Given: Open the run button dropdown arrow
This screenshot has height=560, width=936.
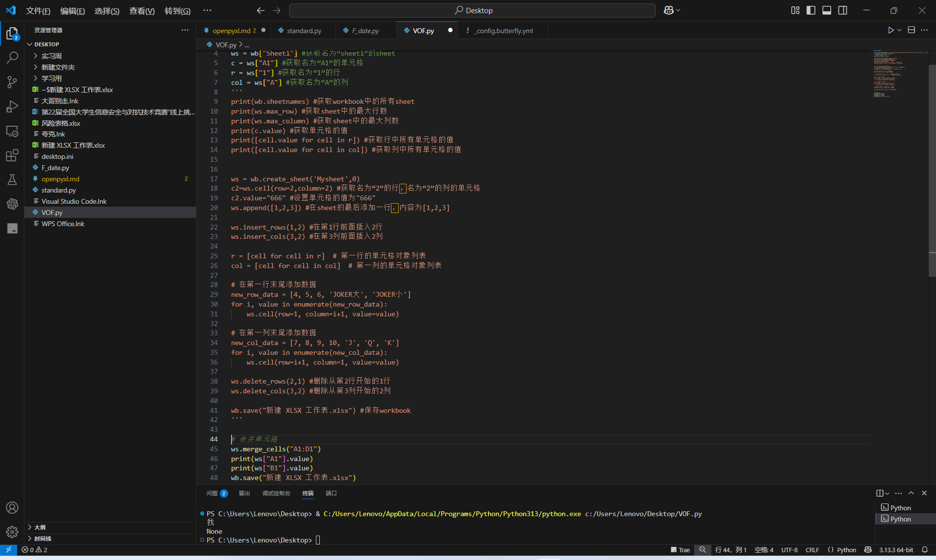Looking at the screenshot, I should pos(899,30).
